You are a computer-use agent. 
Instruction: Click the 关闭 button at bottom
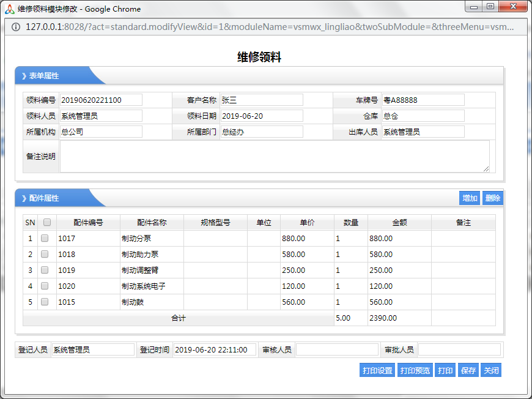[x=491, y=370]
